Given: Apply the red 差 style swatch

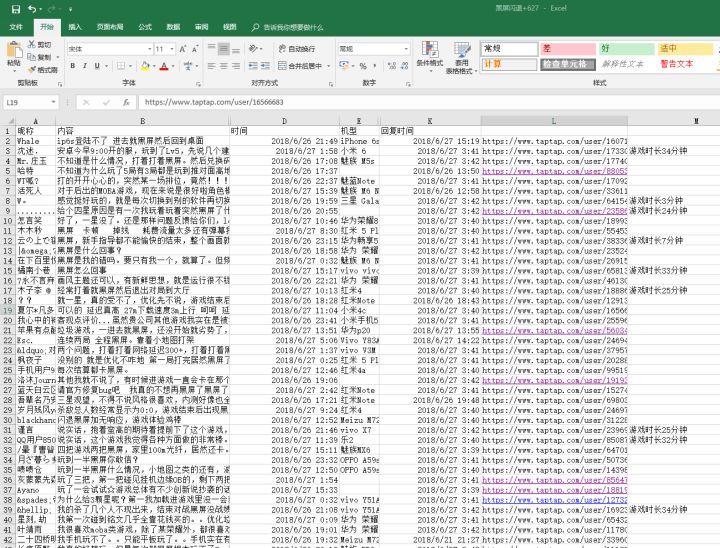Looking at the screenshot, I should pyautogui.click(x=568, y=49).
